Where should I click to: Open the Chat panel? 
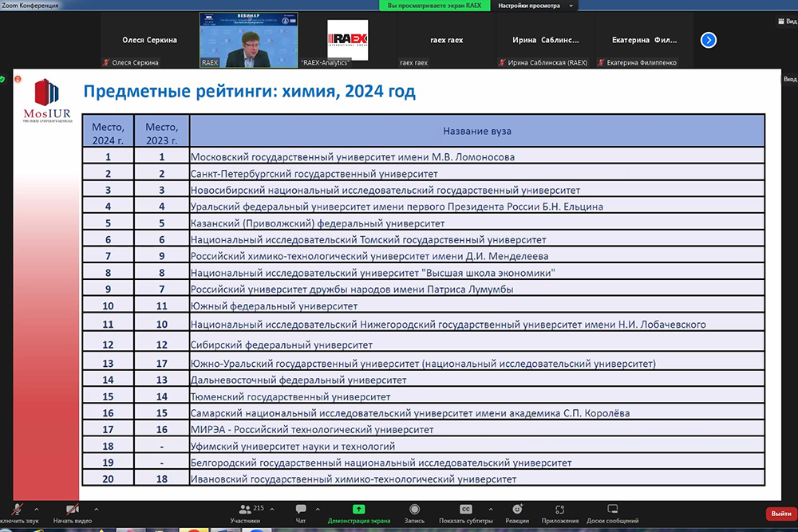click(301, 510)
